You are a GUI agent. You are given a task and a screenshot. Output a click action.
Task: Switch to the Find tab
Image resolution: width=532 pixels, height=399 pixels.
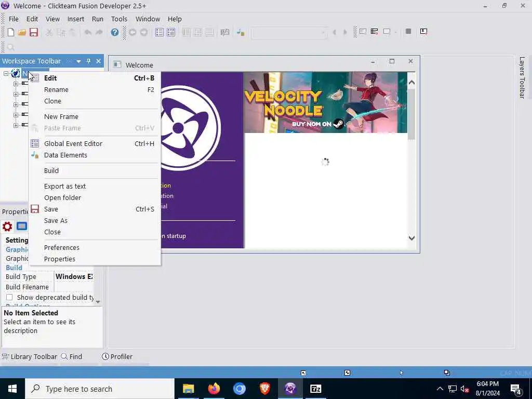click(x=72, y=356)
